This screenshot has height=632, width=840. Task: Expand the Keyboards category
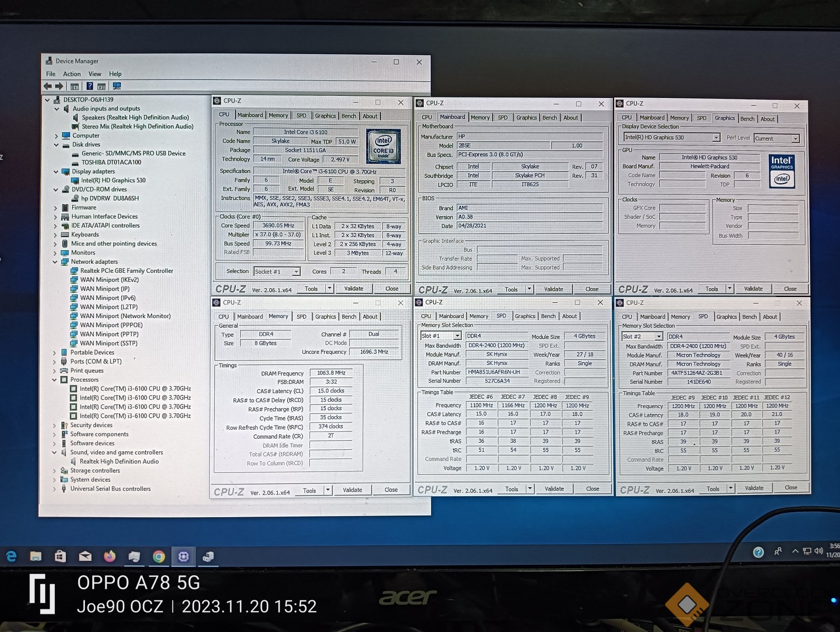[55, 235]
